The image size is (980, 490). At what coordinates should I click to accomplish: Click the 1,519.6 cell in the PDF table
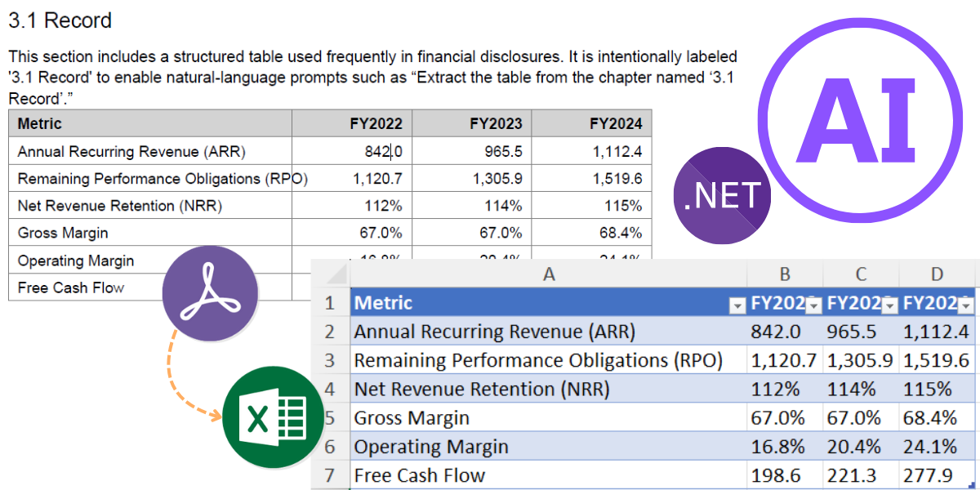592,178
